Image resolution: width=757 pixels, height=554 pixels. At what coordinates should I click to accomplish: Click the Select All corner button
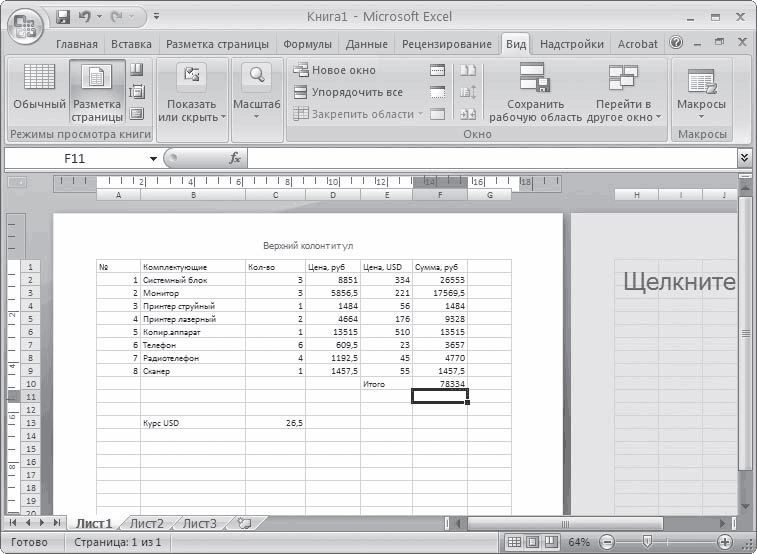[17, 183]
